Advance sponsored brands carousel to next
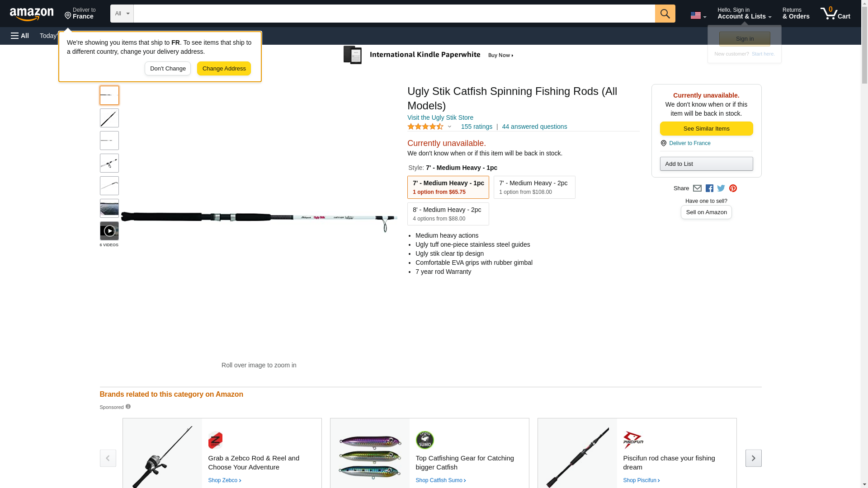 point(753,458)
